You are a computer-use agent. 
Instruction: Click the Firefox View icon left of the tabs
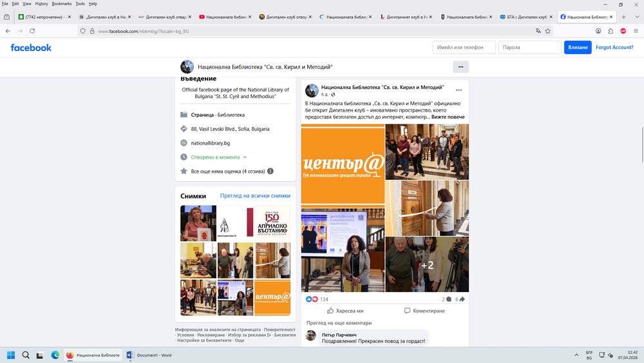(7, 17)
